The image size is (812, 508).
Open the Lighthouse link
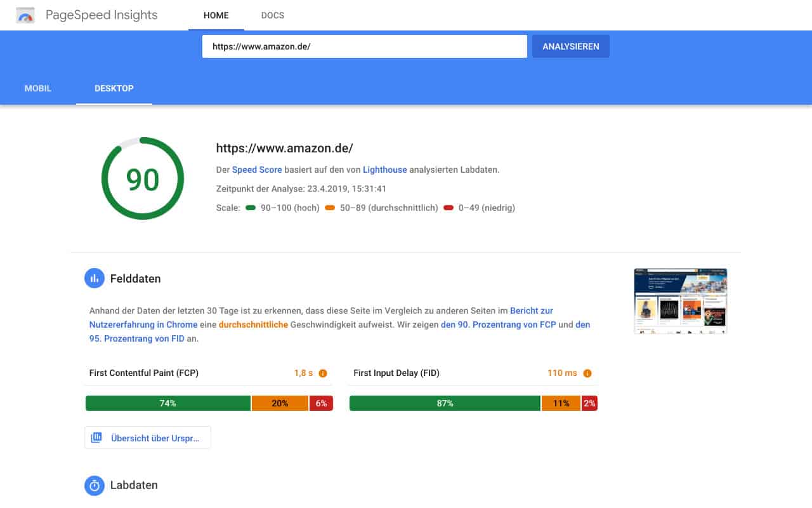[385, 170]
